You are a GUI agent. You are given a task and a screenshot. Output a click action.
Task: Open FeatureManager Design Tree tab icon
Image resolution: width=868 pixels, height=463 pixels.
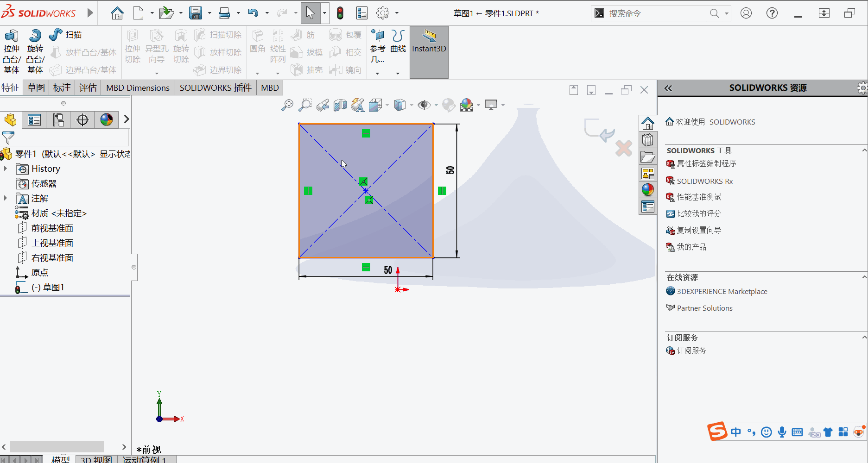pyautogui.click(x=11, y=120)
